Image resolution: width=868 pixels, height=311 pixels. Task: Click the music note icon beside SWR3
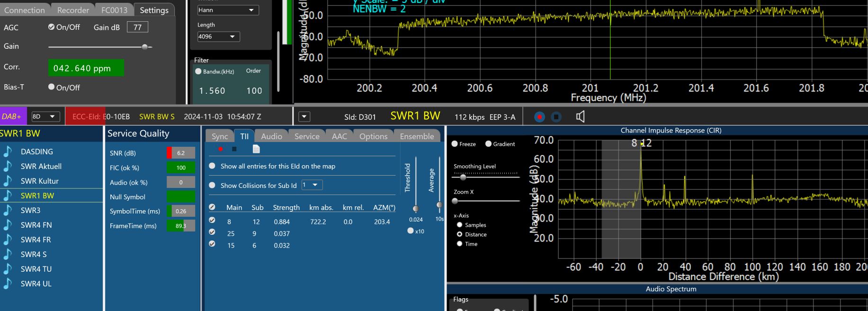click(8, 210)
